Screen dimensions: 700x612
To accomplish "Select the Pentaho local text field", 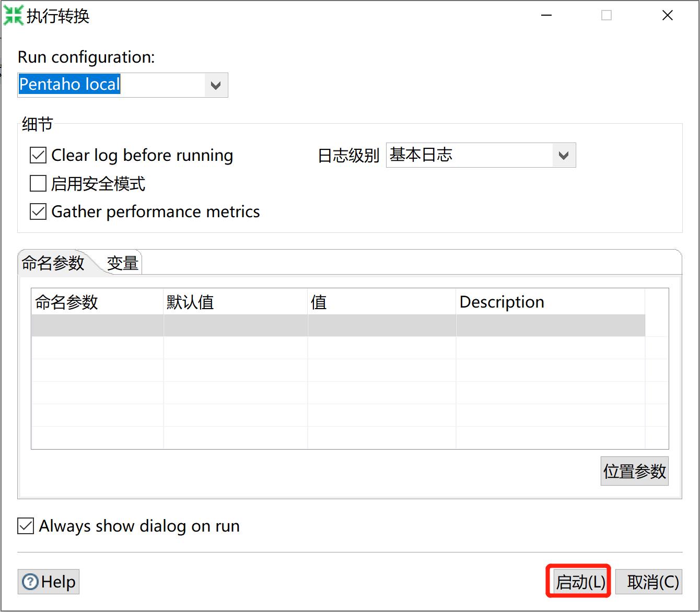I will pos(111,85).
